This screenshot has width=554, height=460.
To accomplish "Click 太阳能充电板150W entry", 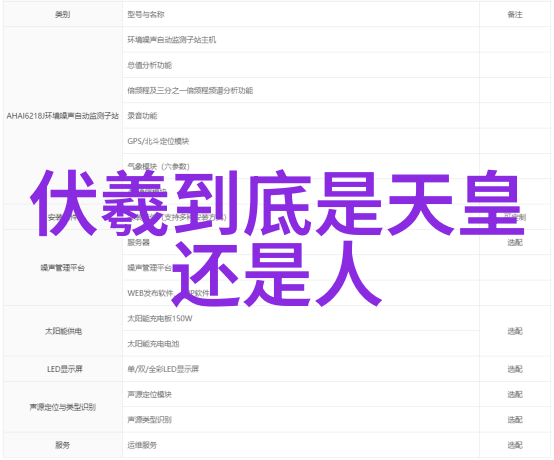I will pos(160,318).
